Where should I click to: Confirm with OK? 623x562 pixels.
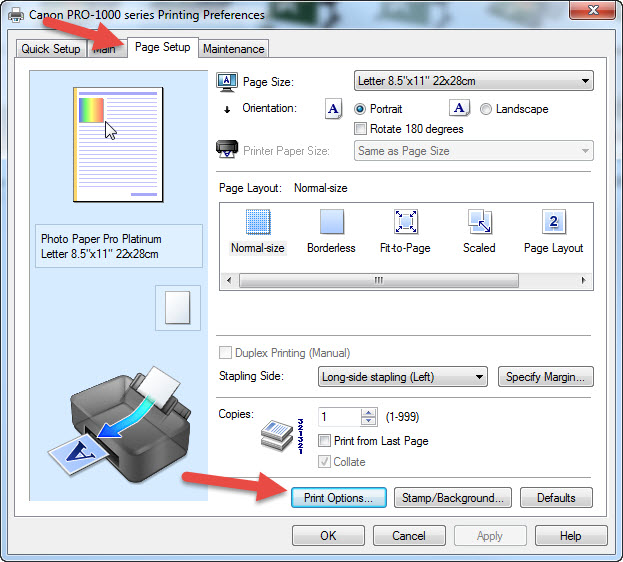click(328, 536)
